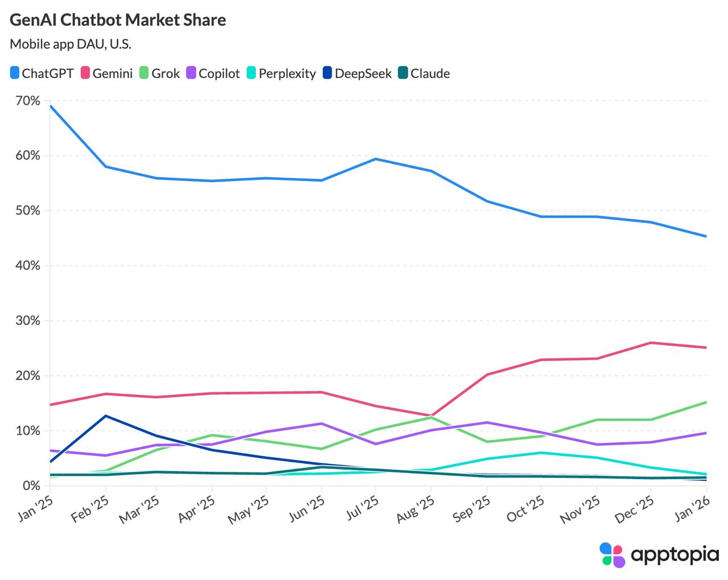Toggle the Perplexity legend label
Image resolution: width=728 pixels, height=580 pixels.
click(x=287, y=73)
